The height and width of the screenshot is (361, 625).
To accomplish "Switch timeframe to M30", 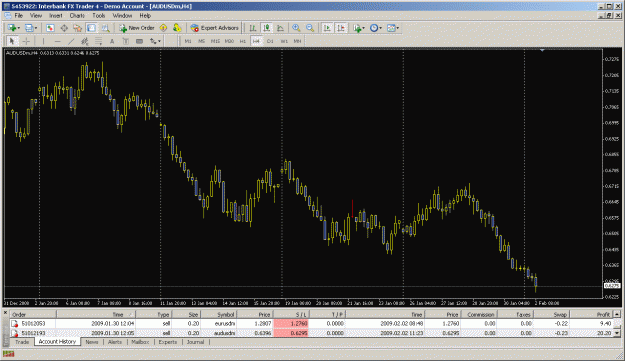I will pos(229,41).
